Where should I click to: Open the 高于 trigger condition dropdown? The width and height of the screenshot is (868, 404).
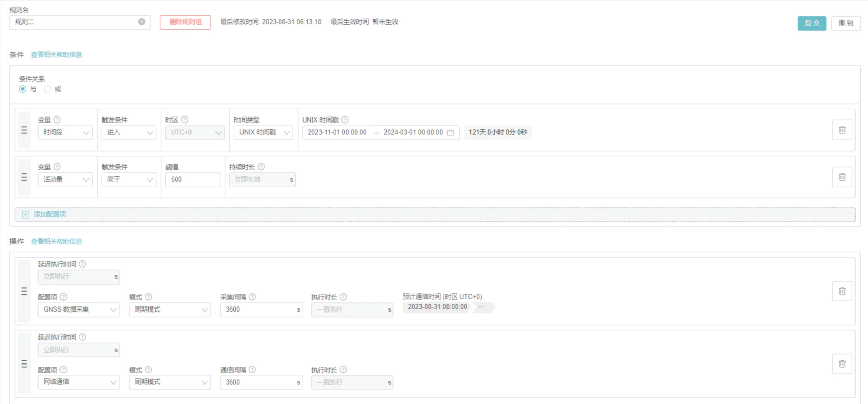click(x=129, y=180)
